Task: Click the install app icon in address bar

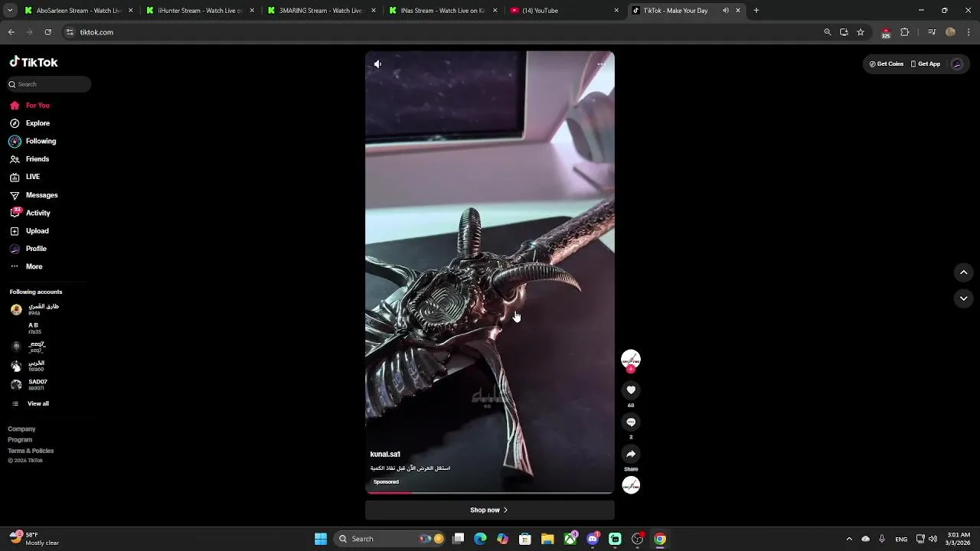Action: point(844,32)
